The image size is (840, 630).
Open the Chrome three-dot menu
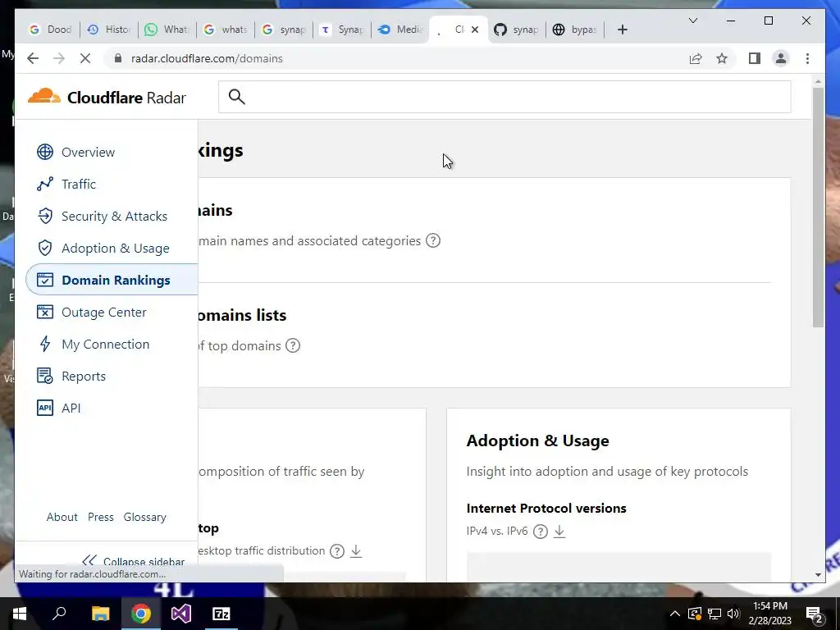tap(807, 58)
